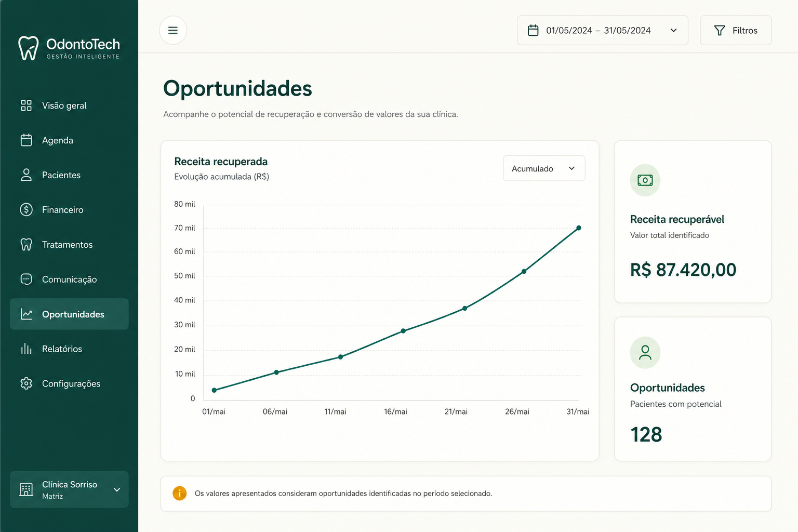This screenshot has width=798, height=532.
Task: Click the Oportunidades page heading
Action: point(237,89)
